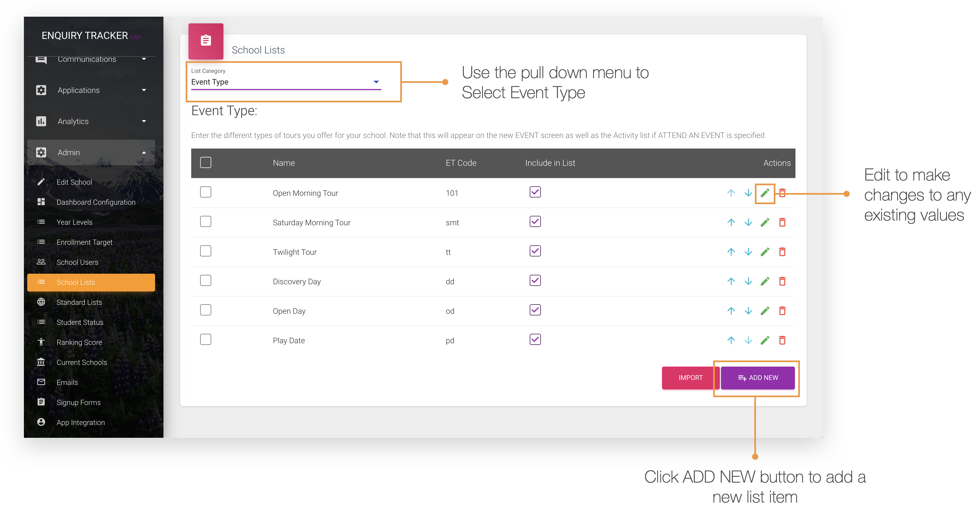Viewport: 980px width, 509px height.
Task: Click the ENQUIRY TRACKER logo text
Action: (84, 36)
